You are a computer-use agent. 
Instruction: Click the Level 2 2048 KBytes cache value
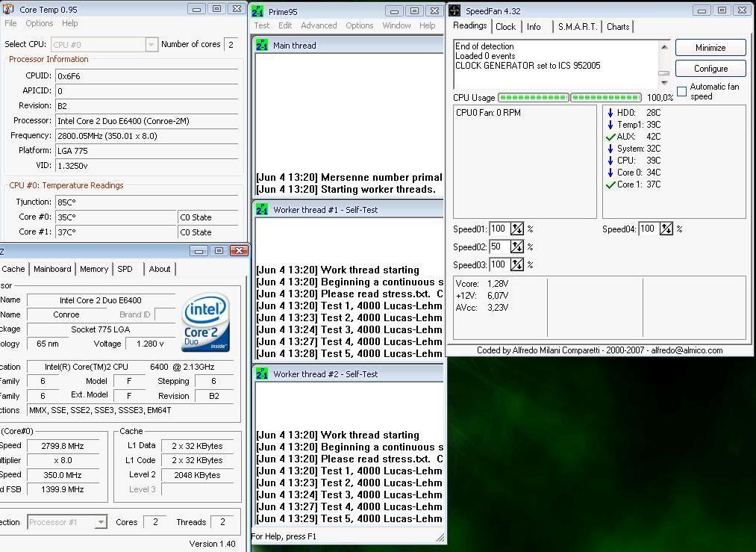pos(197,475)
